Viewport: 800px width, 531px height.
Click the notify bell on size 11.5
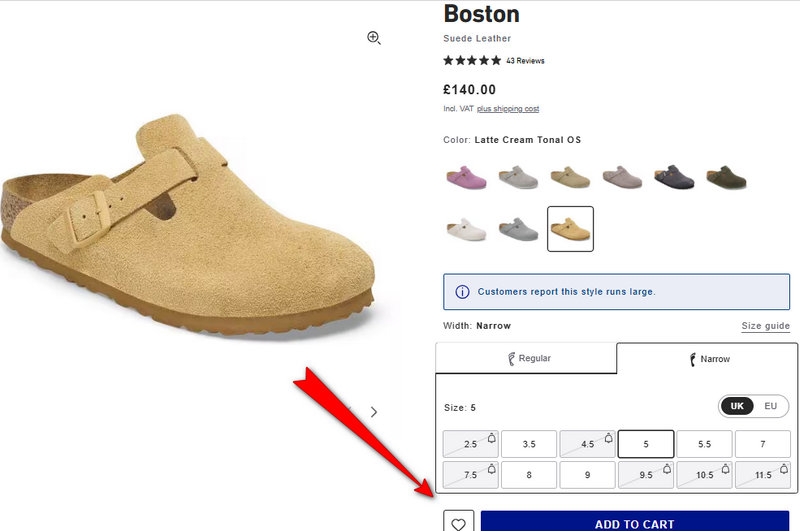784,469
